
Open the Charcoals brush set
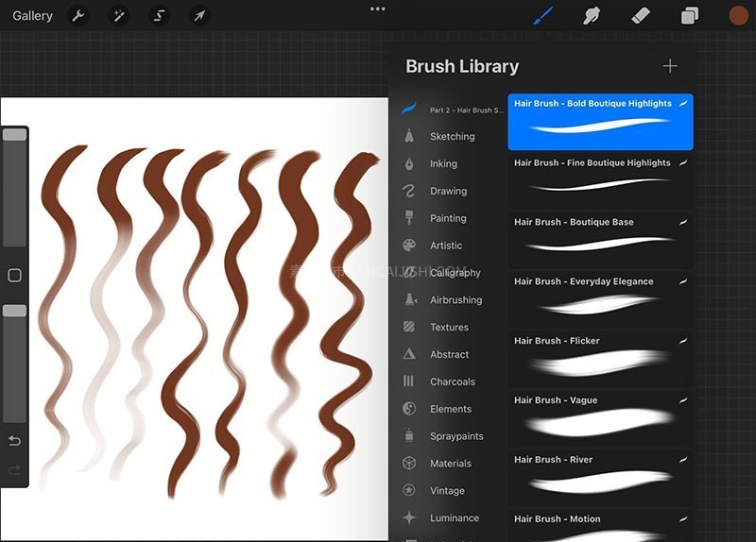coord(453,381)
